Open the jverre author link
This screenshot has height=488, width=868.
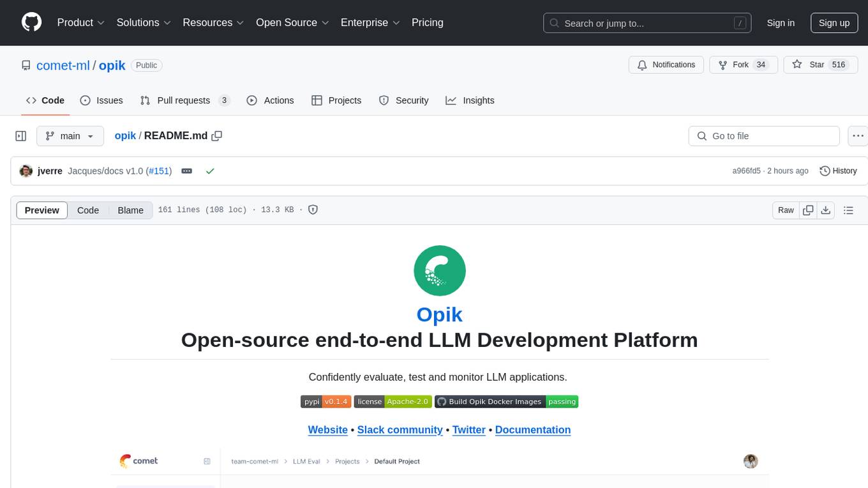(x=50, y=171)
